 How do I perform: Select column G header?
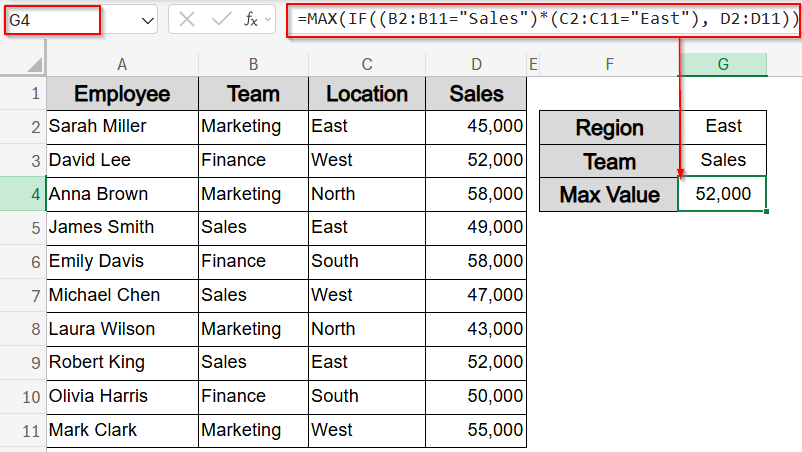point(723,64)
